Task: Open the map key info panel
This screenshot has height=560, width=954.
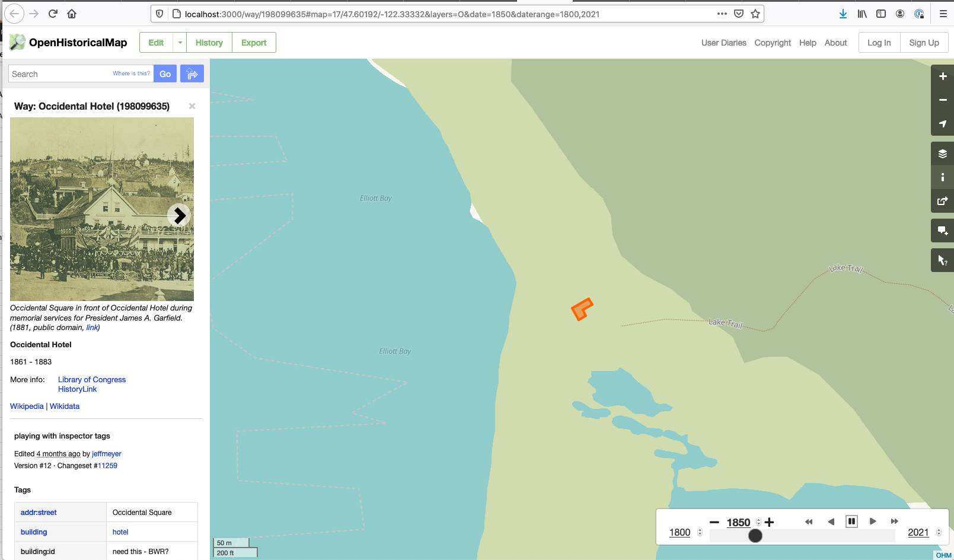Action: pyautogui.click(x=942, y=177)
